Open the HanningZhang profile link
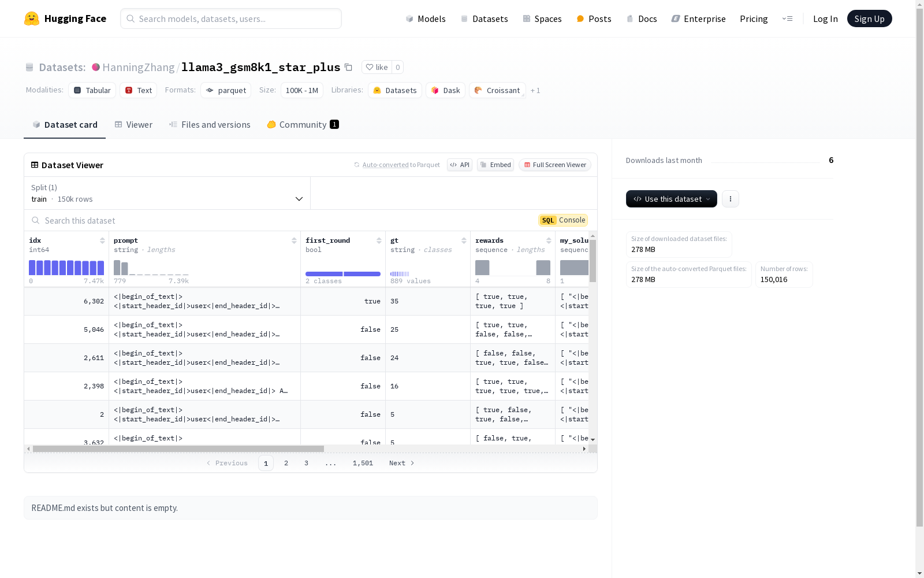The image size is (924, 578). pyautogui.click(x=139, y=67)
